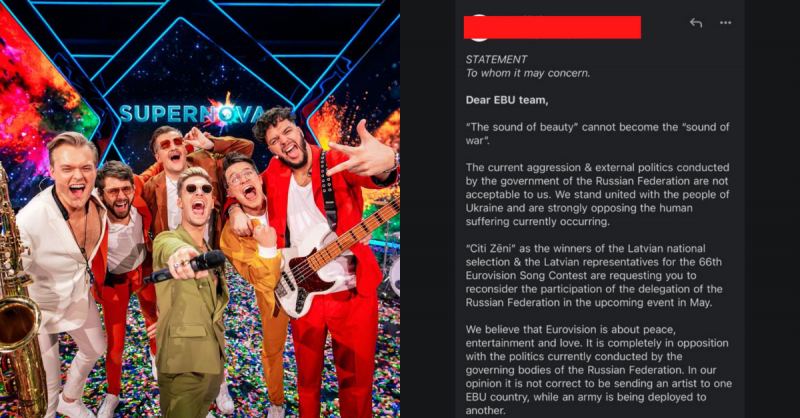Click the SUPERNOVA logo in the photo
This screenshot has height=418, width=800.
(x=191, y=113)
